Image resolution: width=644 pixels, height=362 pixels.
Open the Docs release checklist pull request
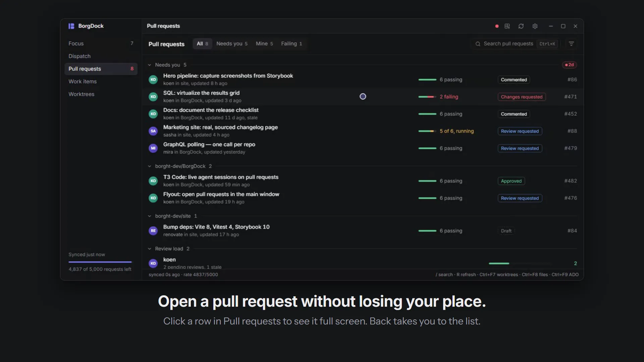pyautogui.click(x=363, y=114)
